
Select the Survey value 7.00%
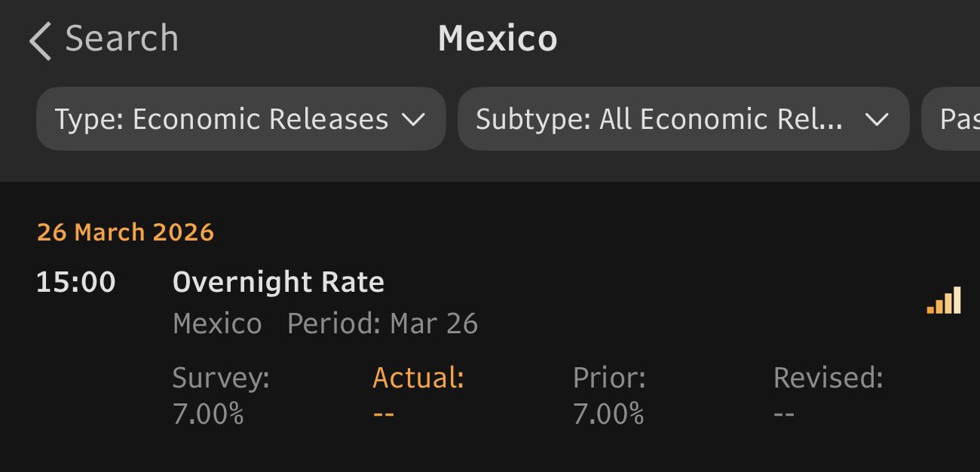(x=208, y=414)
